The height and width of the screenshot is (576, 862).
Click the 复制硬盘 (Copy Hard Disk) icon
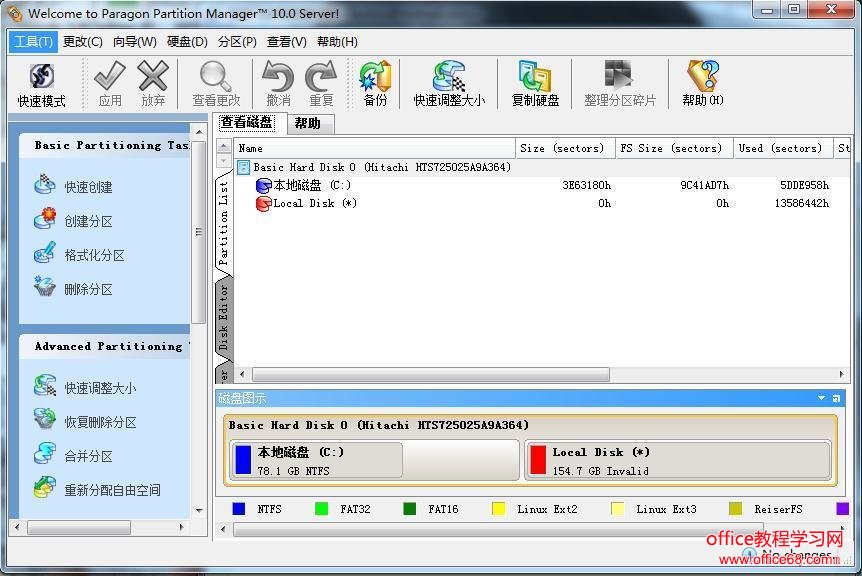tap(535, 84)
